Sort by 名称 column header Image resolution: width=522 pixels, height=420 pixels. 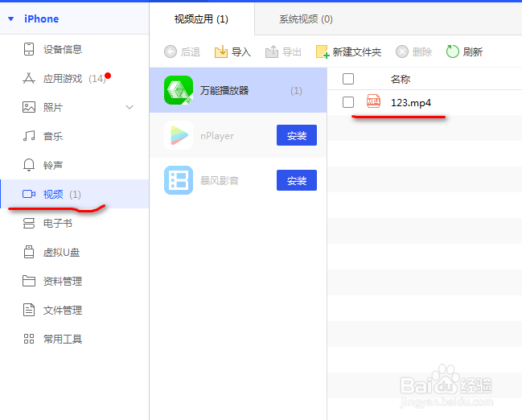[x=401, y=80]
